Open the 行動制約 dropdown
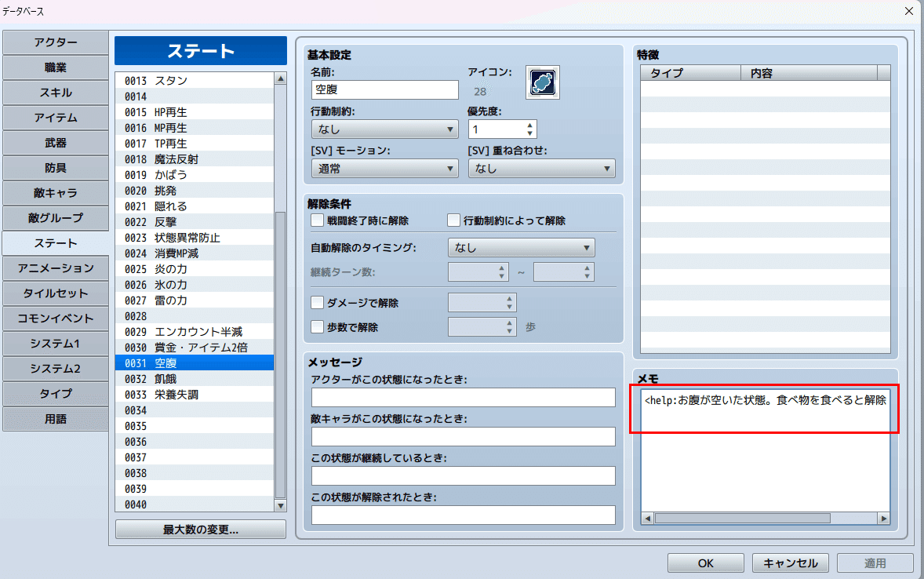924x579 pixels. 385,129
